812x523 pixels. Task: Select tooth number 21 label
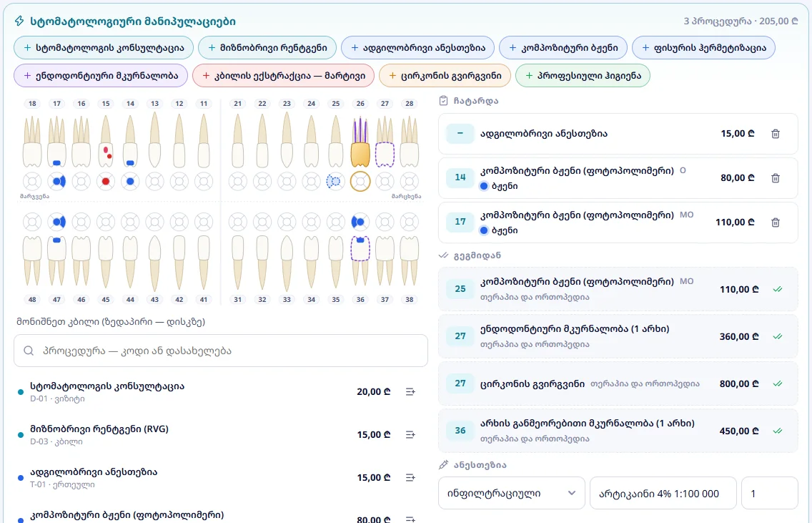[238, 104]
